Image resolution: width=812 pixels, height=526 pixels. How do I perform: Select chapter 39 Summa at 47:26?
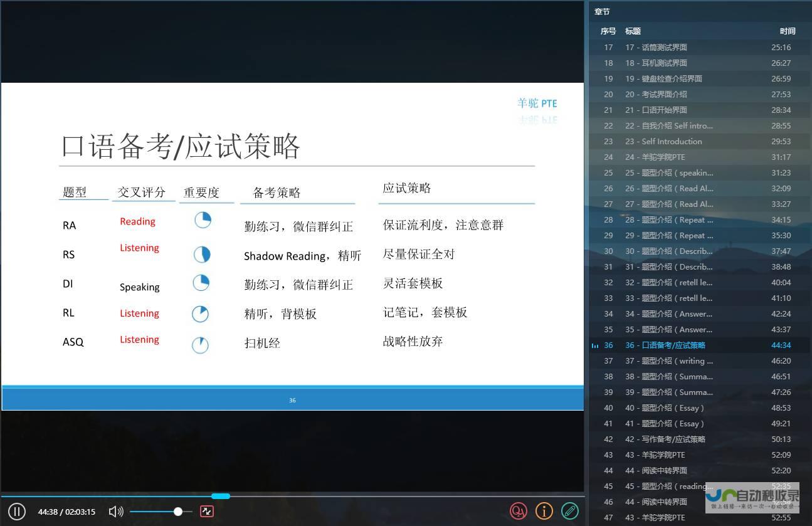699,392
